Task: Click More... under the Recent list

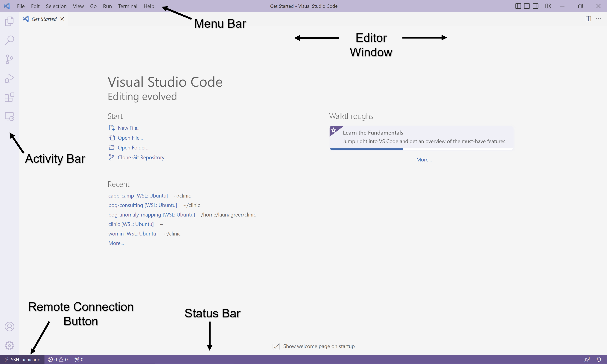Action: point(116,243)
